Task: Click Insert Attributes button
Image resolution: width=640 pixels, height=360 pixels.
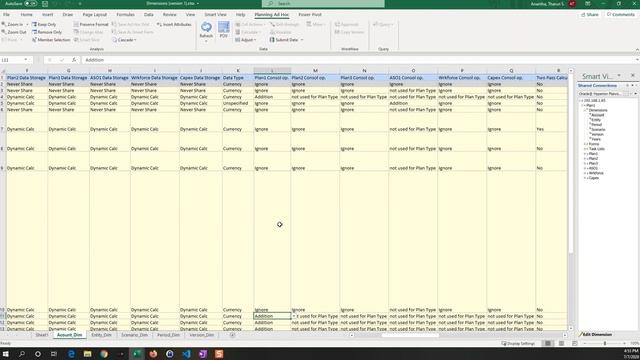Action: tap(174, 24)
